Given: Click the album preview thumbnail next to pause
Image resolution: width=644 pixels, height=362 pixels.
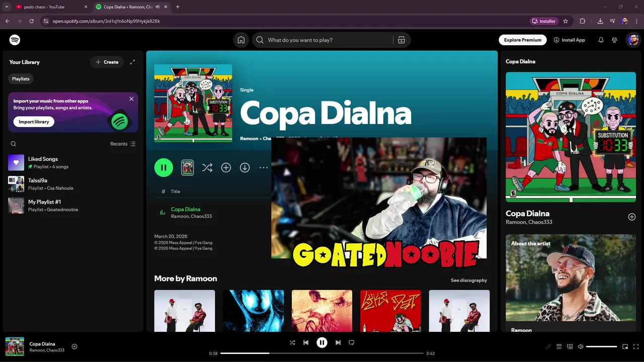Looking at the screenshot, I should click(187, 167).
